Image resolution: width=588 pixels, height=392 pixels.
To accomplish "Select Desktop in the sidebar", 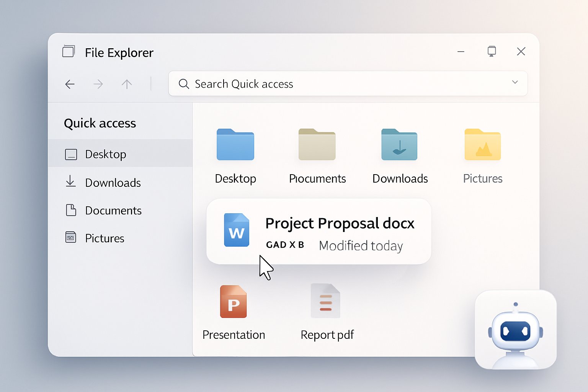I will (x=105, y=154).
